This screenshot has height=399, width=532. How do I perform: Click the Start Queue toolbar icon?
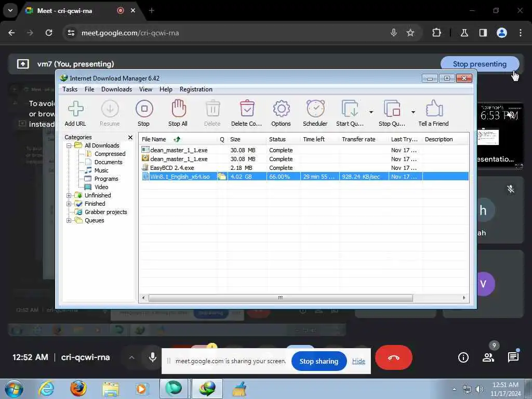coord(350,113)
